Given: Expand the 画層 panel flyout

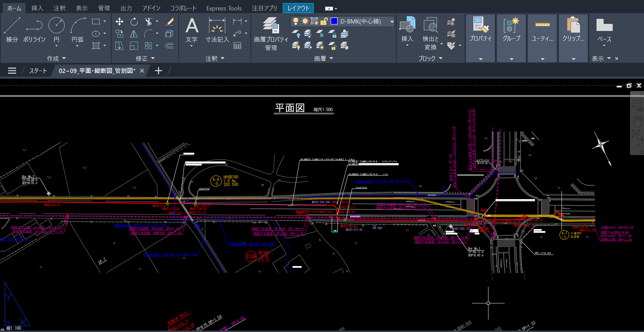Looking at the screenshot, I should tap(324, 59).
